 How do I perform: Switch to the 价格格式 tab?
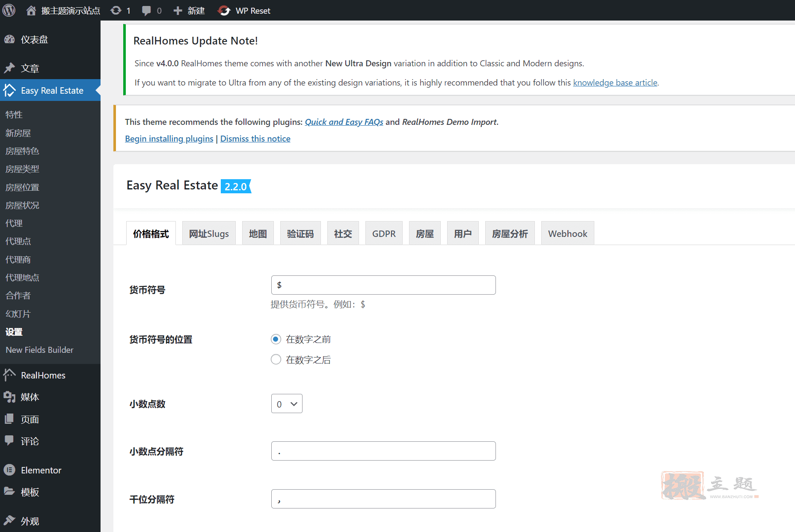pos(151,233)
